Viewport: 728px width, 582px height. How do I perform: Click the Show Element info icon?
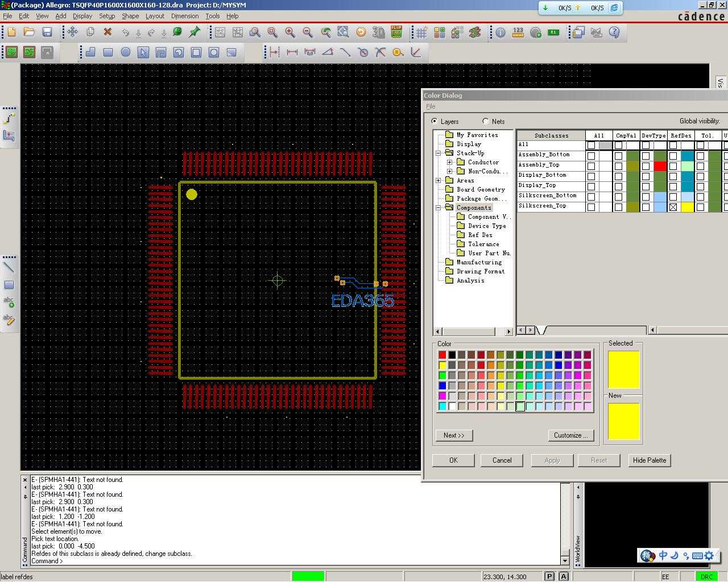pyautogui.click(x=500, y=32)
